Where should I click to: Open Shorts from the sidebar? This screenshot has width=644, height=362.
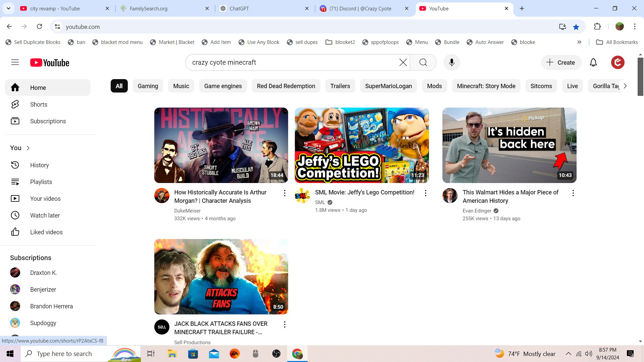(x=39, y=105)
